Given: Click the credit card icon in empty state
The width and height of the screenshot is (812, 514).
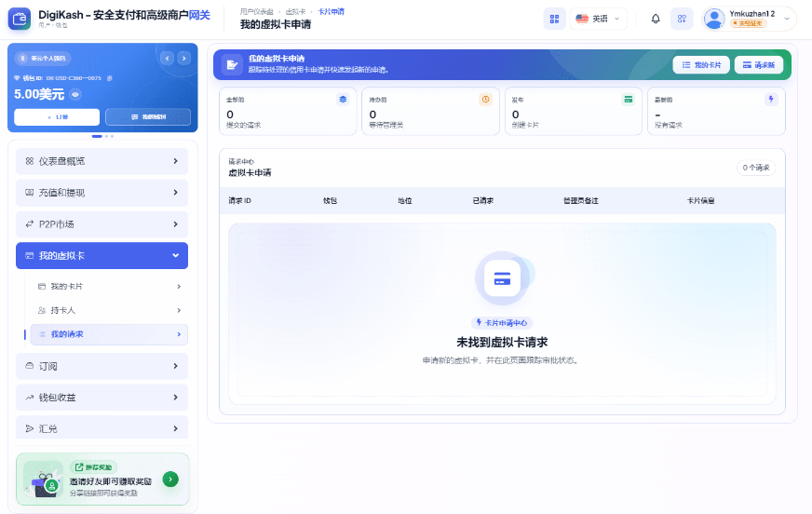Looking at the screenshot, I should pos(502,278).
